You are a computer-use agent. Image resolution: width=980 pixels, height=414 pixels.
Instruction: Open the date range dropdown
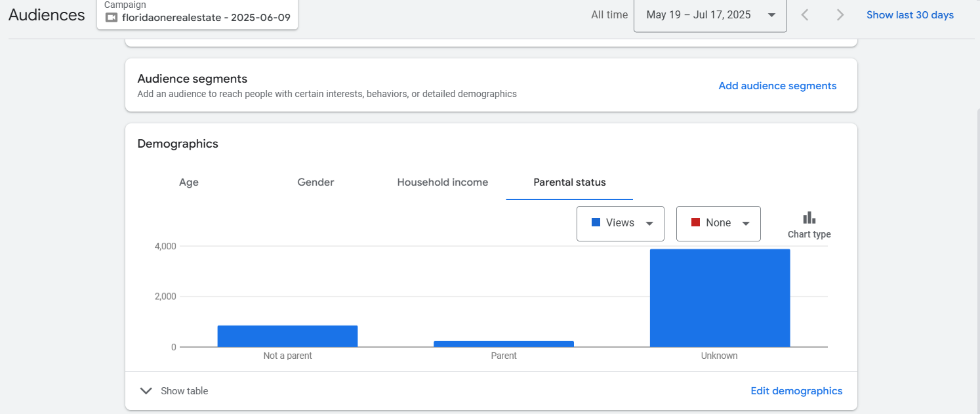[x=710, y=15]
